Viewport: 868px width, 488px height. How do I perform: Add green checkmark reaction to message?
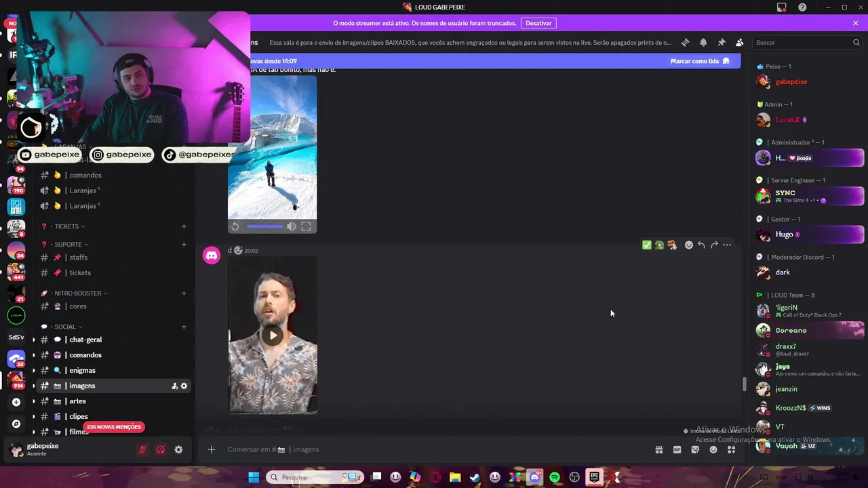pyautogui.click(x=647, y=245)
